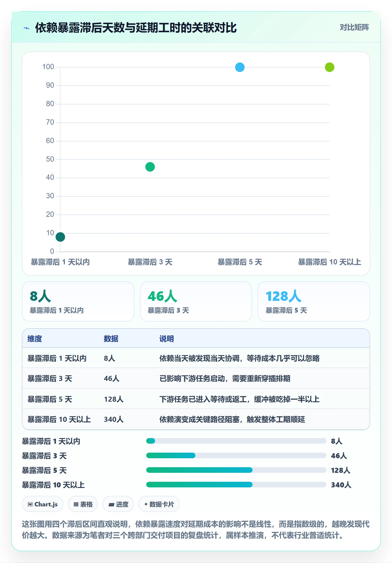Click the progress bar ending in "46人"
This screenshot has height=563, width=392.
(x=236, y=456)
